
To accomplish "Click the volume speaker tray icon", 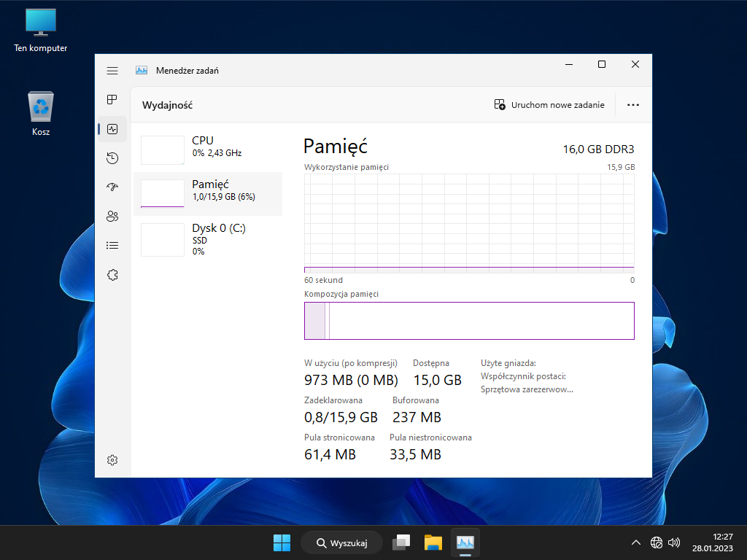I will [673, 542].
